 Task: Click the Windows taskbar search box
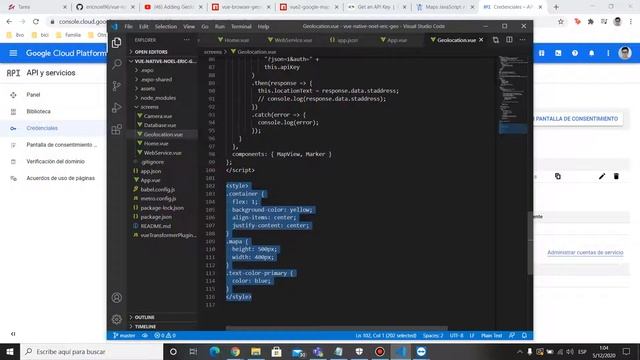[x=91, y=351]
